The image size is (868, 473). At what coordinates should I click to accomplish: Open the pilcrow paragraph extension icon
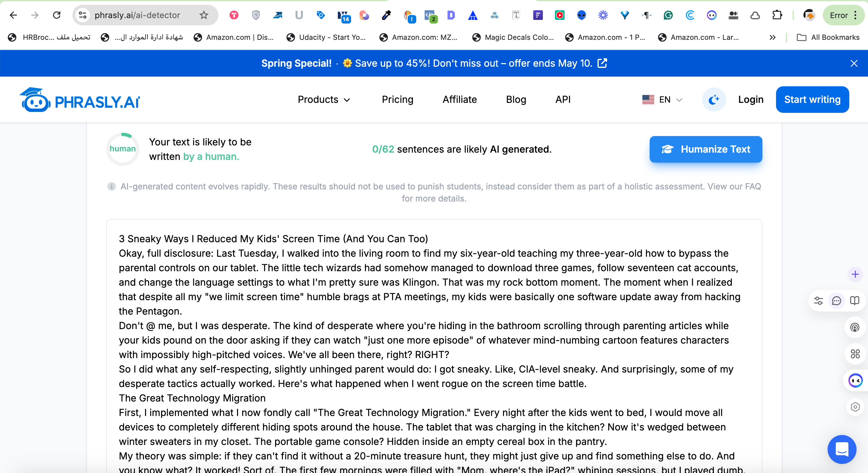point(646,15)
